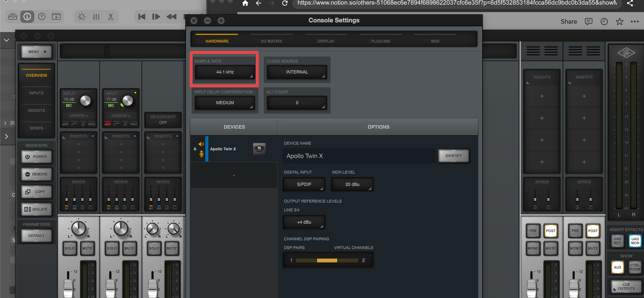The image size is (644, 298).
Task: Click the scissors cut icon
Action: pyautogui.click(x=111, y=17)
